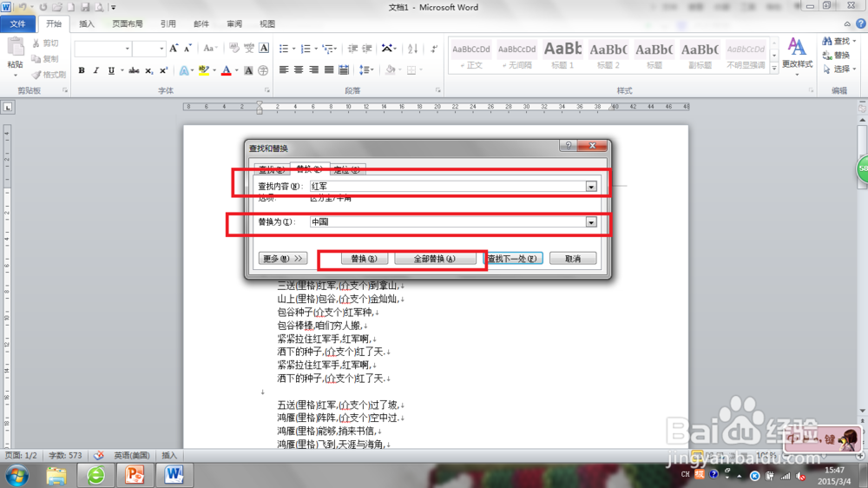Click the Cut scissors icon
This screenshot has height=488, width=868.
(36, 43)
